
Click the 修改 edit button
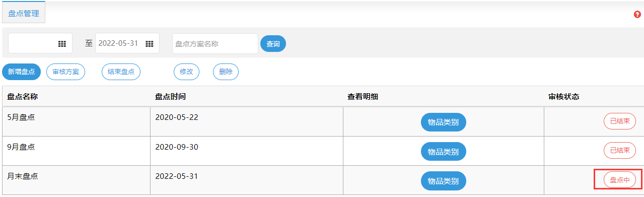(186, 72)
